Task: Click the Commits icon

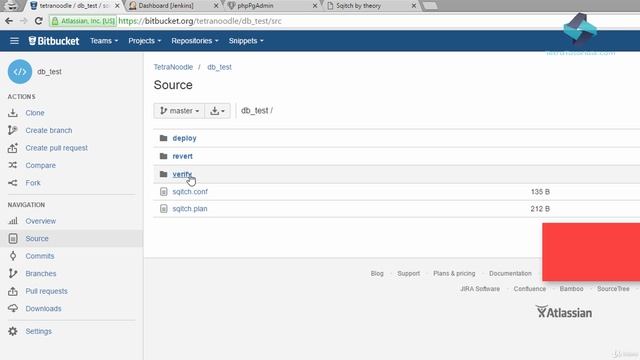Action: (x=13, y=256)
